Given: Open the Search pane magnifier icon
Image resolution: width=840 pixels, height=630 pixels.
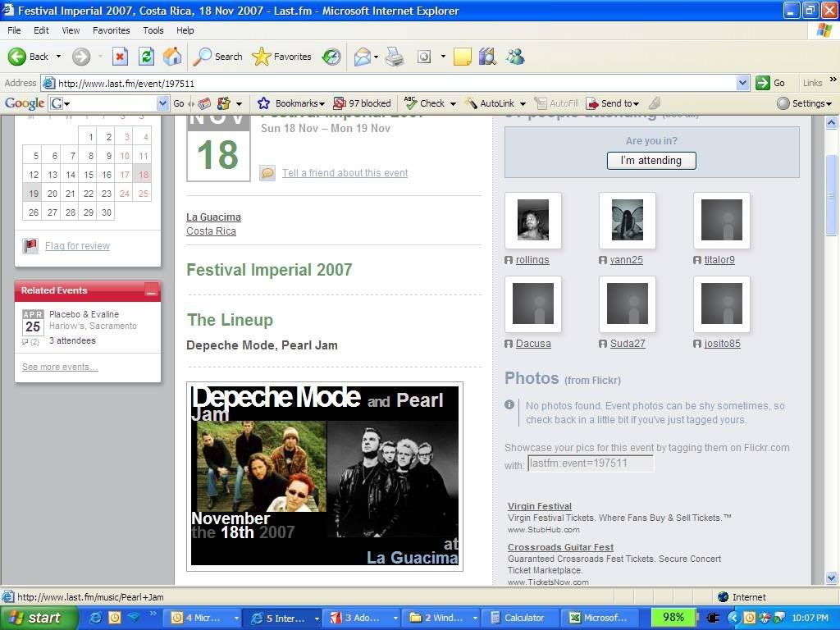Looking at the screenshot, I should [x=202, y=57].
